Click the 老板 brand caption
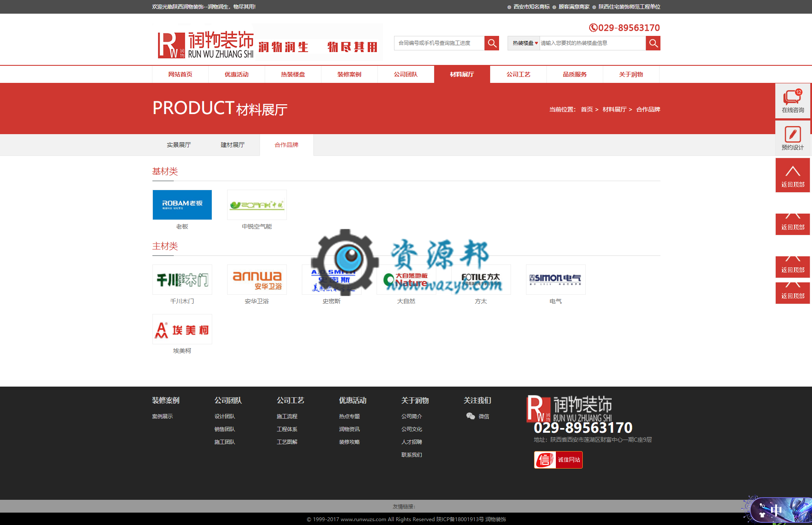812x525 pixels. [x=182, y=226]
